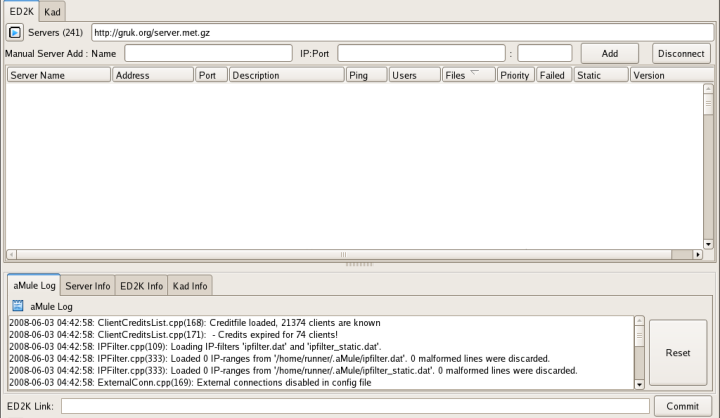Viewport: 720px width, 418px height.
Task: Click server list horizontal scroll left arrow
Action: [x=12, y=255]
